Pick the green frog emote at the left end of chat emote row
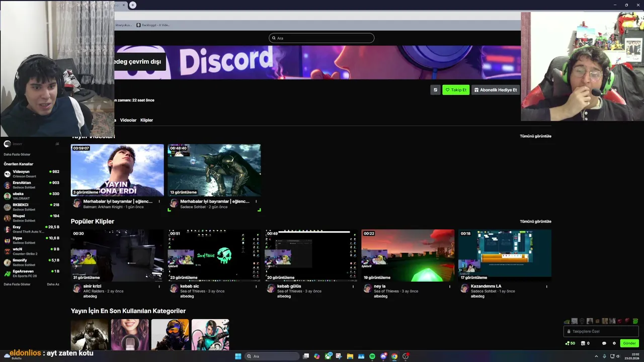Image resolution: width=644 pixels, height=362 pixels. (x=567, y=321)
